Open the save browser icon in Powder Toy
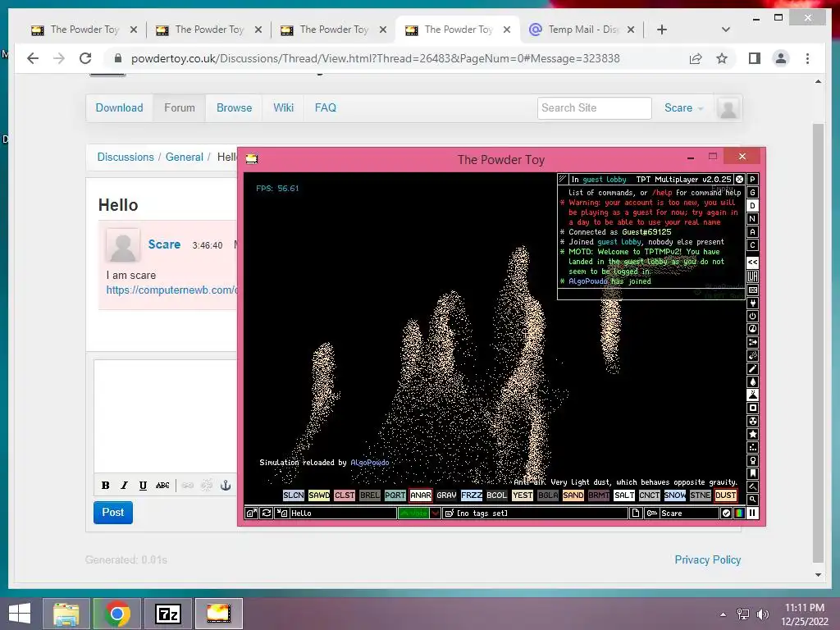 tap(251, 513)
